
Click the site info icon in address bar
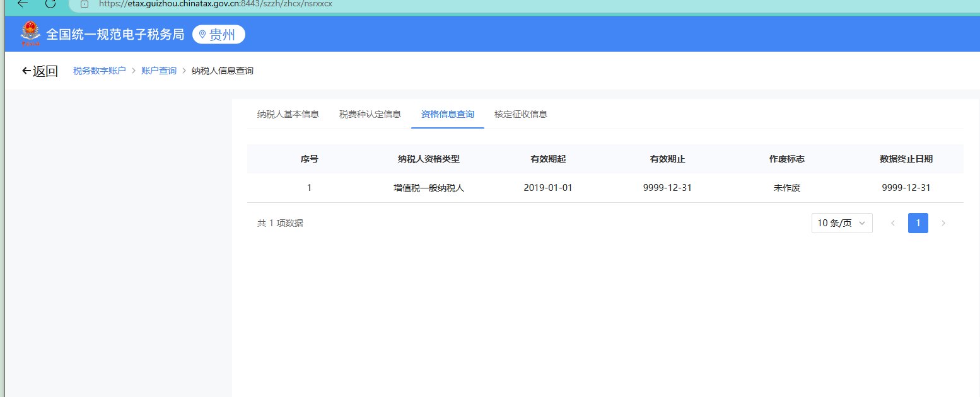(85, 4)
